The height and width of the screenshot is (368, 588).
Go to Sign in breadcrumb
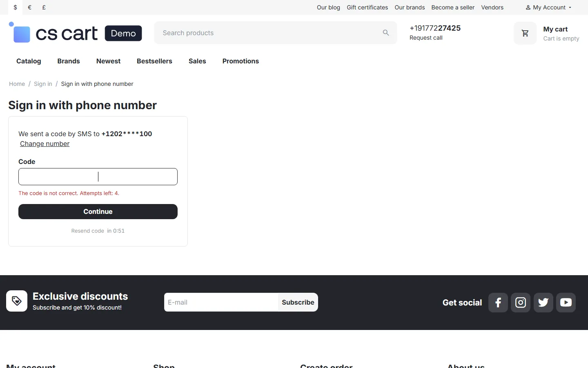[43, 84]
